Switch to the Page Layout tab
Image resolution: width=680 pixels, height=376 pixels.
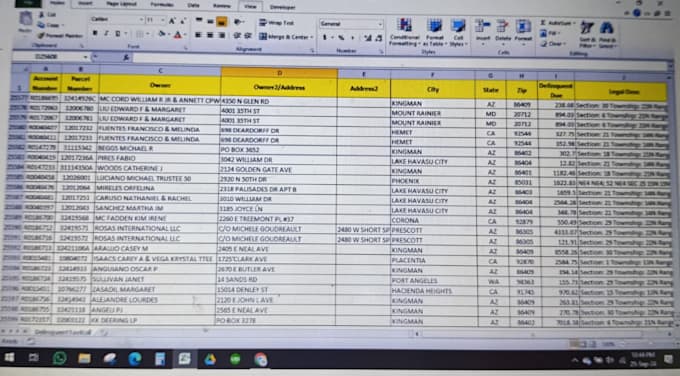click(122, 4)
